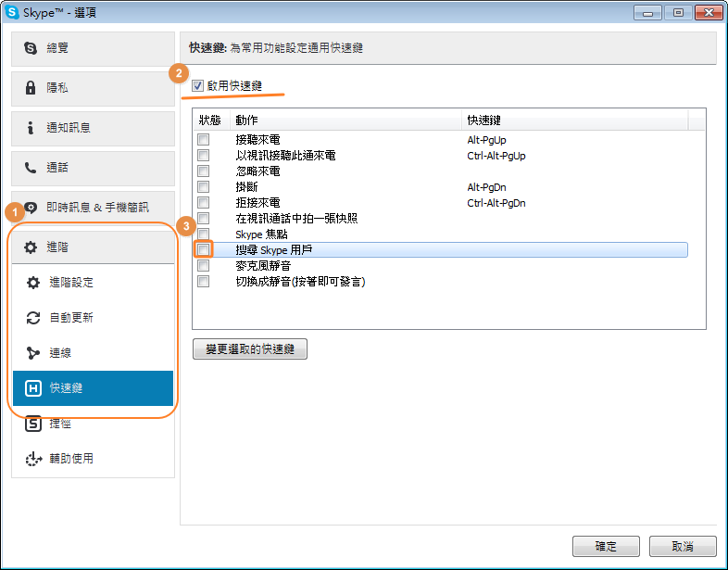Screen dimensions: 728x570
Task: Click the phone icon beside 通話
Action: (x=31, y=168)
